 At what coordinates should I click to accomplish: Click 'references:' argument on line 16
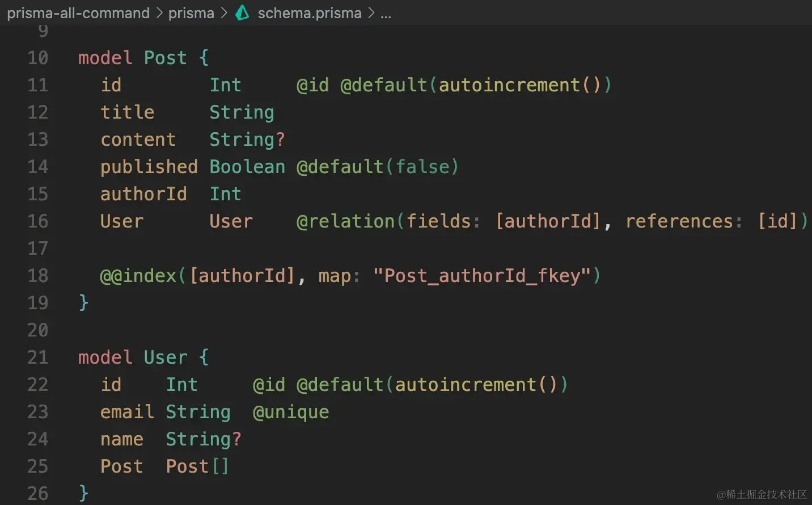[684, 221]
